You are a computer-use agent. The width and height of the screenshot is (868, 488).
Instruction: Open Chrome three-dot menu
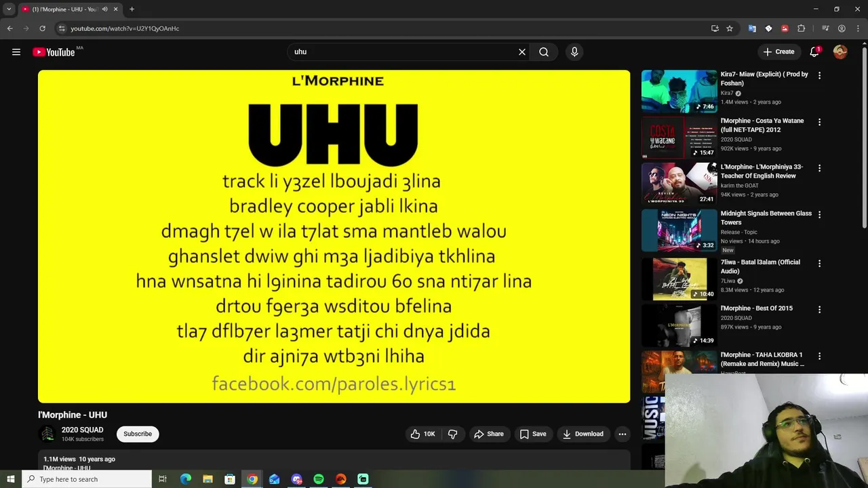click(x=857, y=28)
